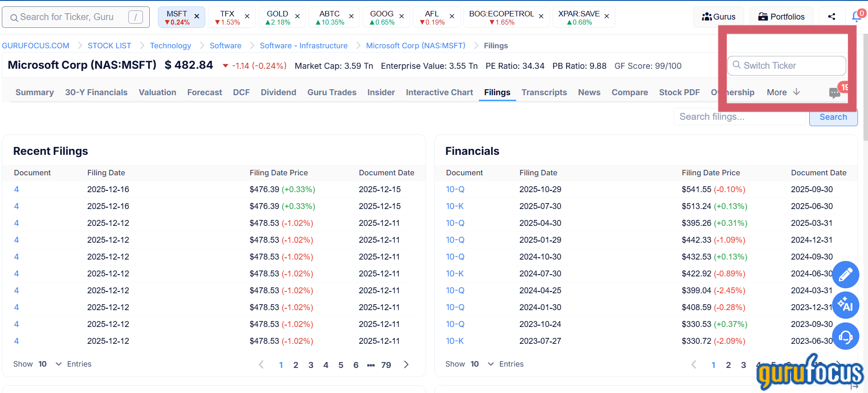Open the Compare tab
This screenshot has width=868, height=393.
(630, 92)
